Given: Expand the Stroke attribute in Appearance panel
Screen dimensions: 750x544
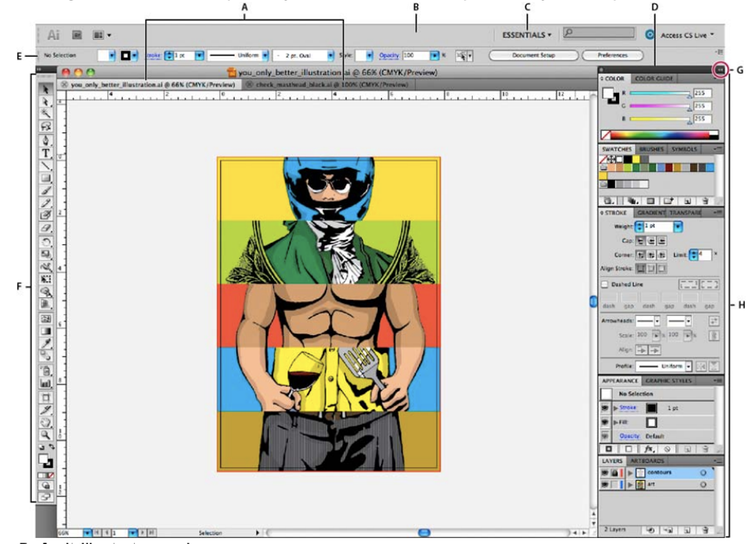Looking at the screenshot, I should [x=616, y=408].
